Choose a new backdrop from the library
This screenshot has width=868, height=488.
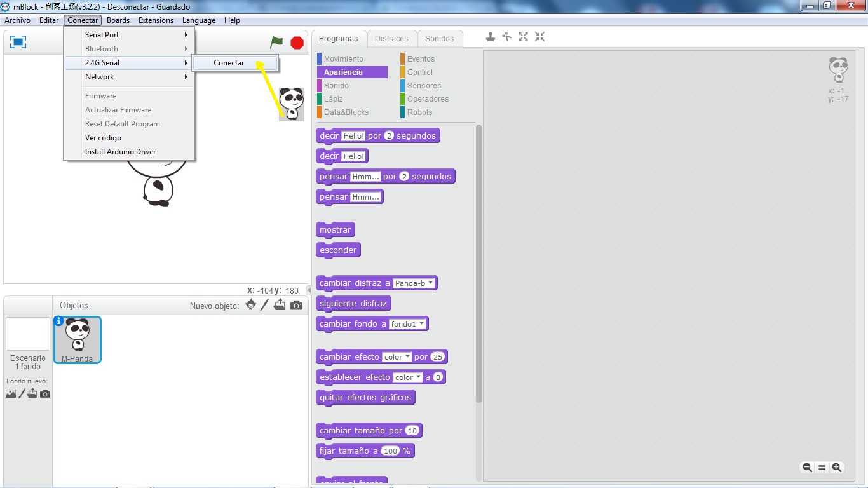tap(11, 394)
